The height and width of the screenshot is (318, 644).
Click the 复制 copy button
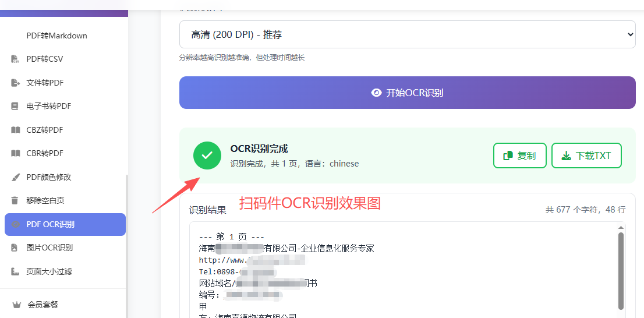coord(520,156)
